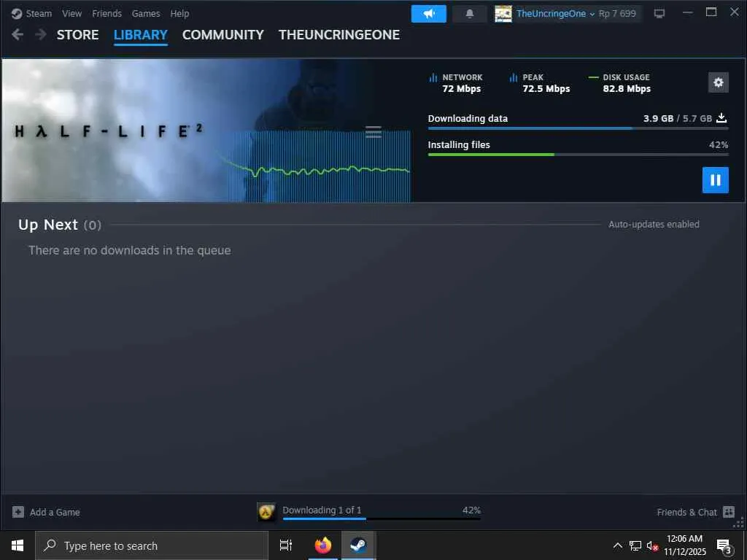The height and width of the screenshot is (560, 747).
Task: Click the 3.9 GB downloaded value
Action: [659, 118]
